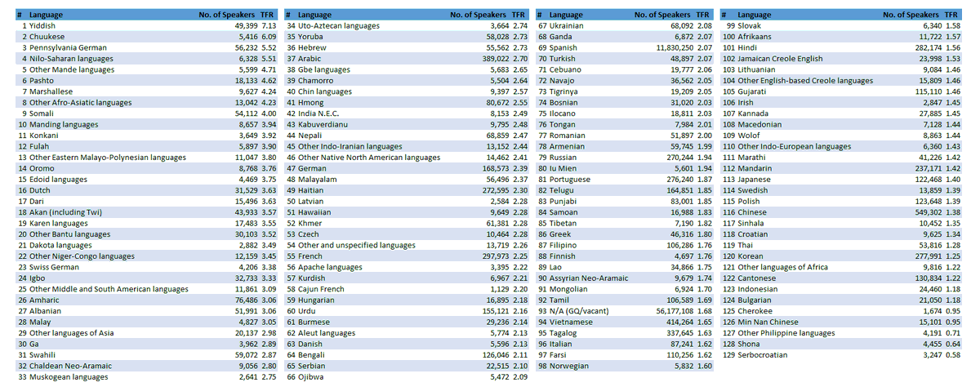The width and height of the screenshot is (980, 387).
Task: Select the Tibetan language cell
Action: pos(563,222)
